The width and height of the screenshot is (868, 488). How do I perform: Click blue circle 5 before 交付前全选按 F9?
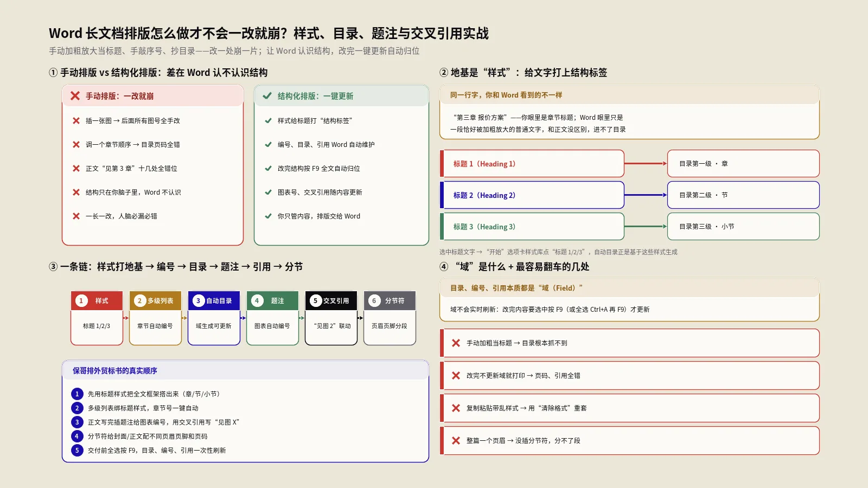point(77,451)
